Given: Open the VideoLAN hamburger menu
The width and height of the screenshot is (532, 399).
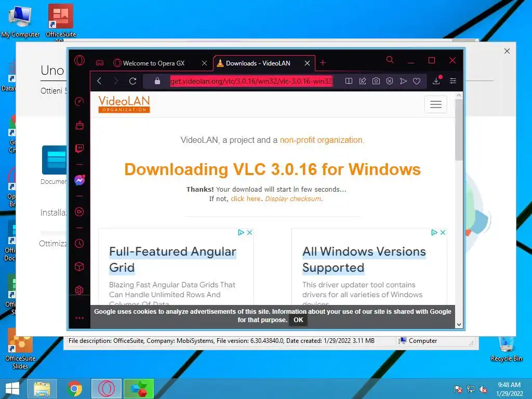Looking at the screenshot, I should tap(436, 104).
